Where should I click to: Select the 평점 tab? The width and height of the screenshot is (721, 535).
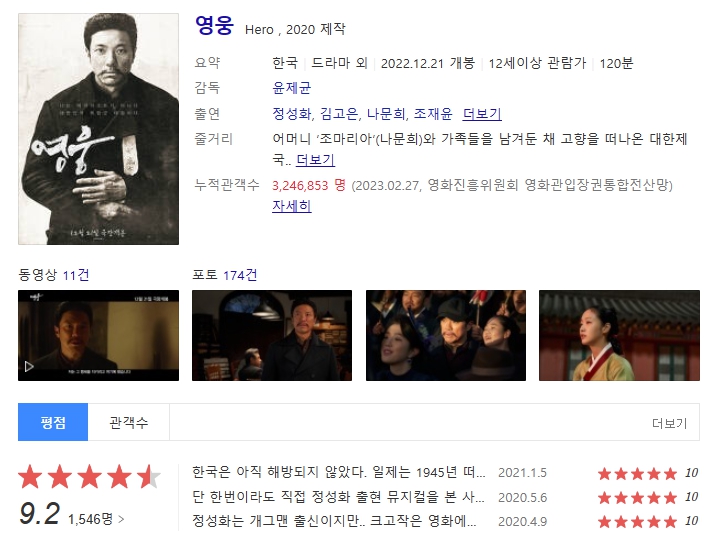(53, 422)
